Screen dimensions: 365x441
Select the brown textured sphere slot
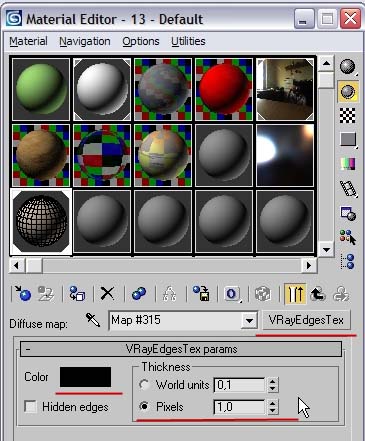[x=41, y=155]
